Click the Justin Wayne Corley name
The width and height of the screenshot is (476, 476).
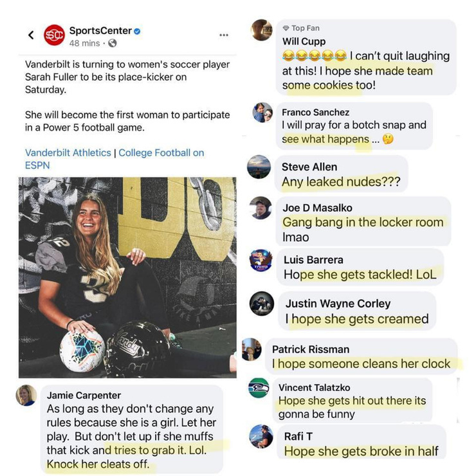tap(338, 303)
